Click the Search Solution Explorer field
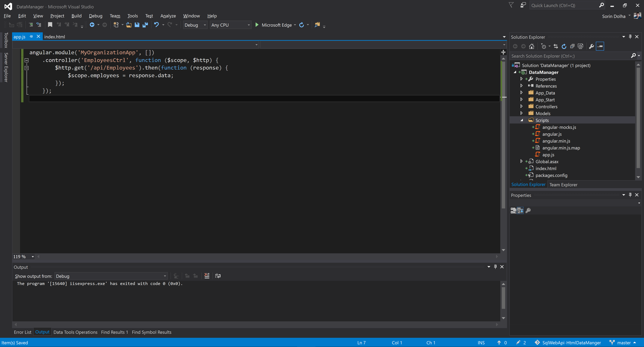The height and width of the screenshot is (347, 644). (570, 56)
